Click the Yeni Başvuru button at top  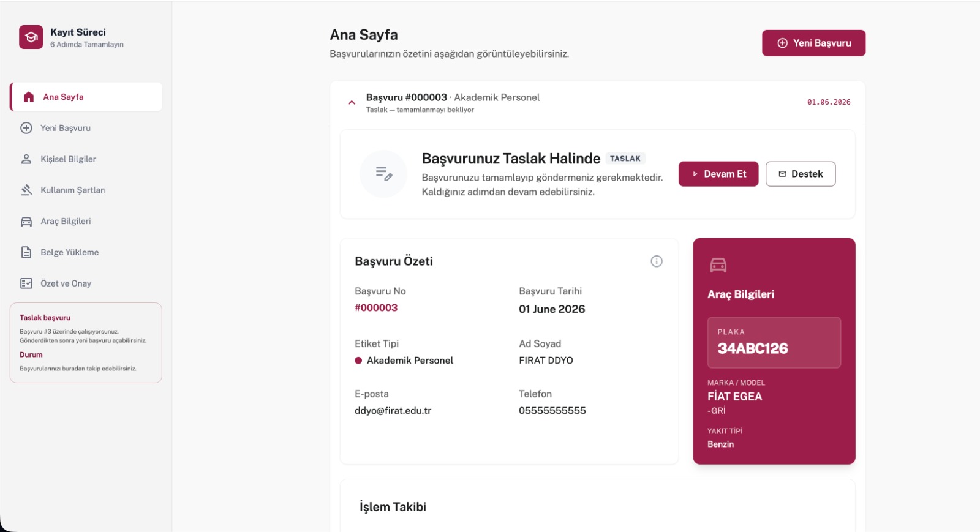813,43
